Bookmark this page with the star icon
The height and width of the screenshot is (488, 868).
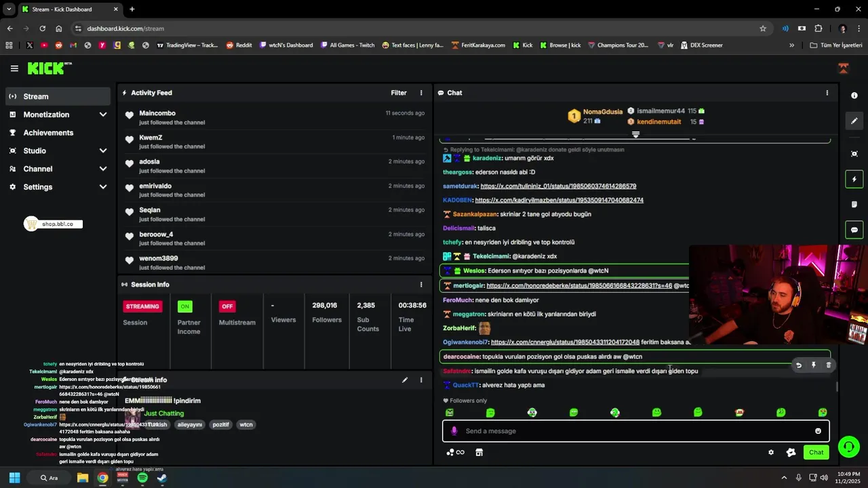pos(763,28)
